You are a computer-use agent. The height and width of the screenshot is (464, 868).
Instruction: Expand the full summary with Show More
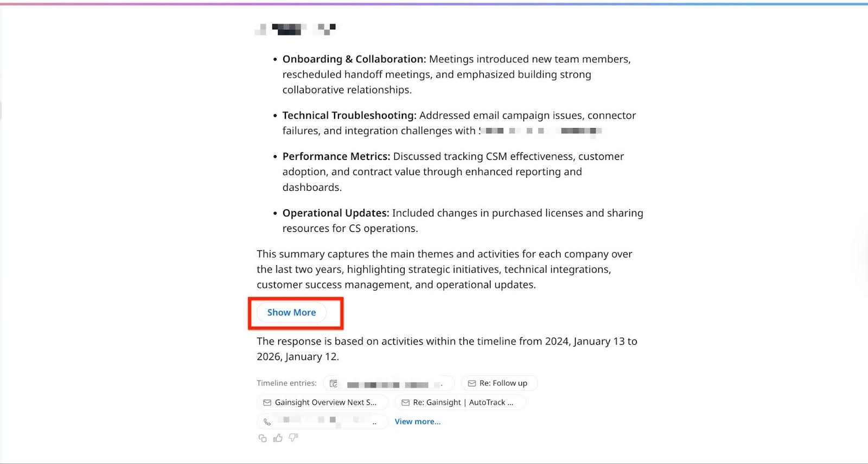point(291,312)
